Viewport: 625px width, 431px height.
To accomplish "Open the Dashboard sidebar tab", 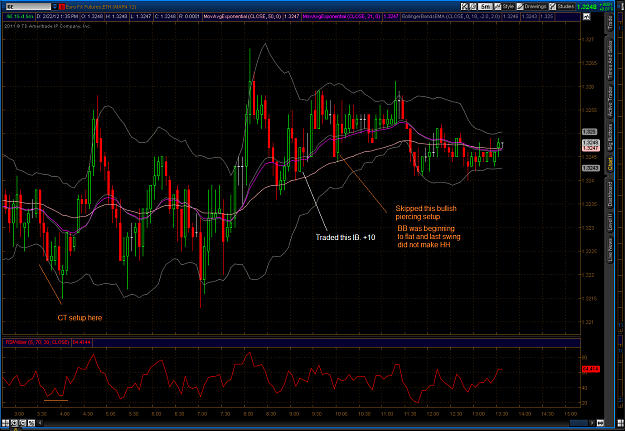I will (x=610, y=194).
